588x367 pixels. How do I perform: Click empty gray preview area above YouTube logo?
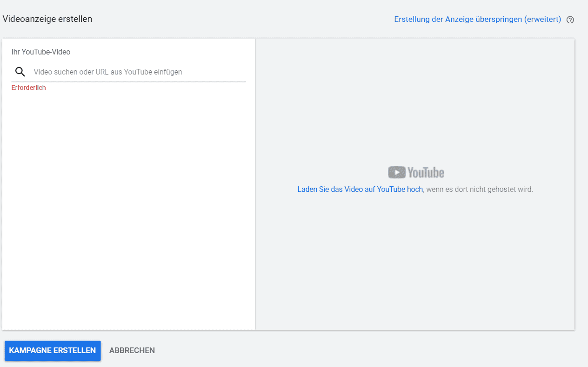pyautogui.click(x=415, y=102)
